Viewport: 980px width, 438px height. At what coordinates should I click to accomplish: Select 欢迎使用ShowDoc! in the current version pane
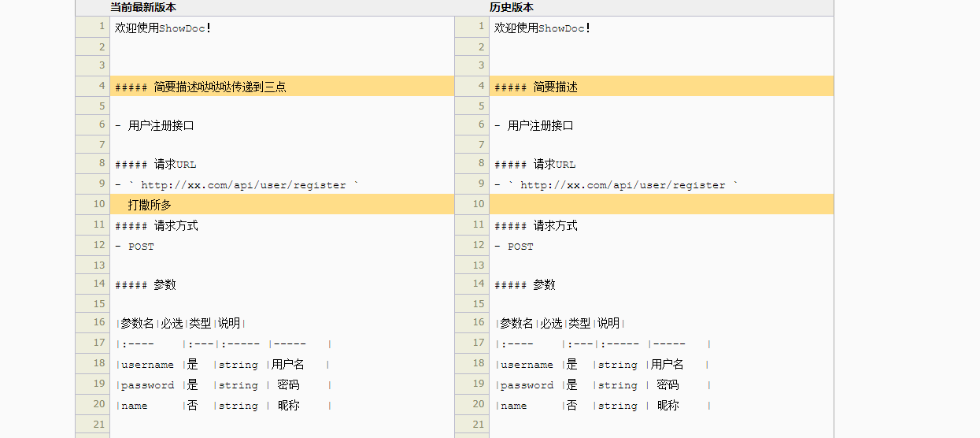click(163, 28)
